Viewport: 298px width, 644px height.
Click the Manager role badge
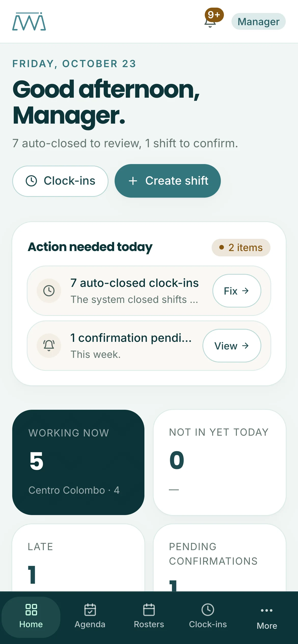click(259, 21)
